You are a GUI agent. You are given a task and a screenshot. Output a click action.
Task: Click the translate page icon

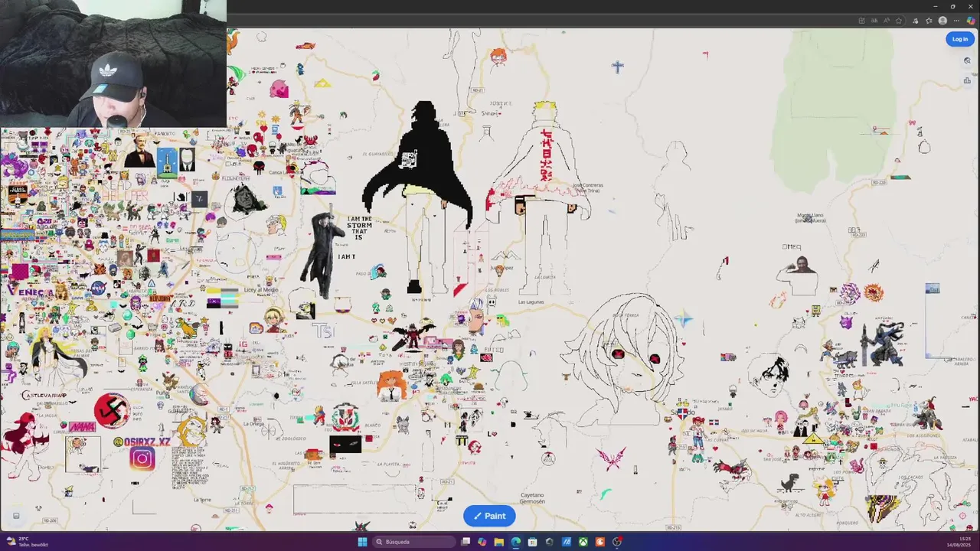tap(874, 21)
